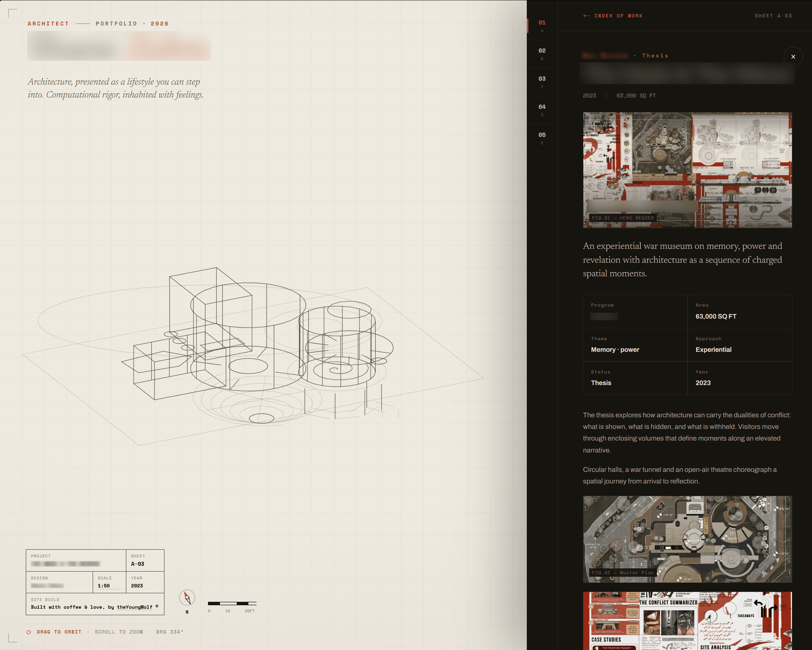Click the scale bar ruler graphic

232,603
